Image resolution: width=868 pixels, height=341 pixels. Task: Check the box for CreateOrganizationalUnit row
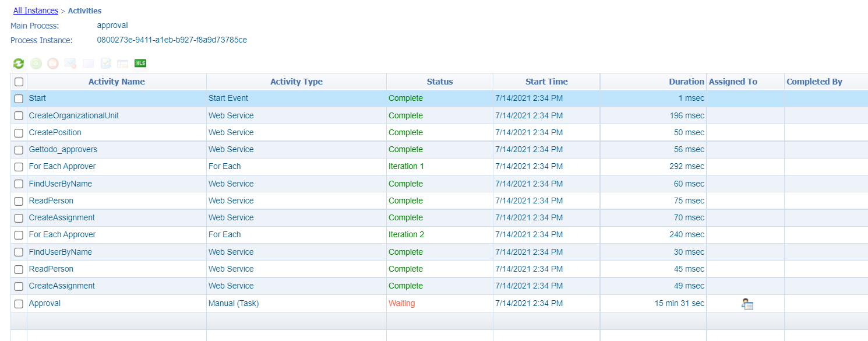coord(19,116)
